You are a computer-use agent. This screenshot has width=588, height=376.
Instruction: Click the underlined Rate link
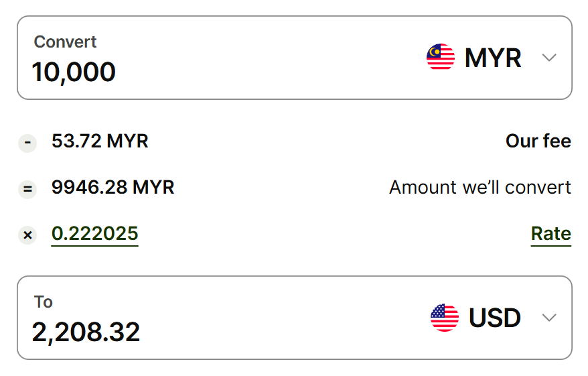[550, 234]
